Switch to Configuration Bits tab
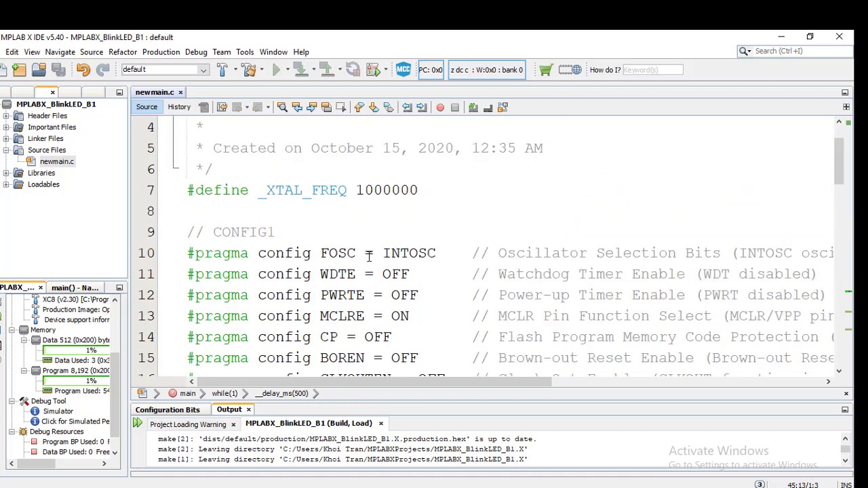This screenshot has width=868, height=488. pos(167,410)
